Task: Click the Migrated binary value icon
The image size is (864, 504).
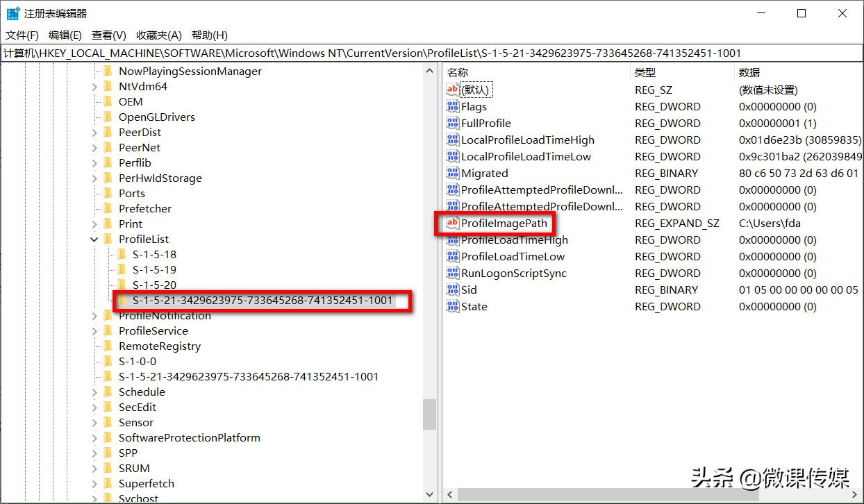Action: coord(453,173)
